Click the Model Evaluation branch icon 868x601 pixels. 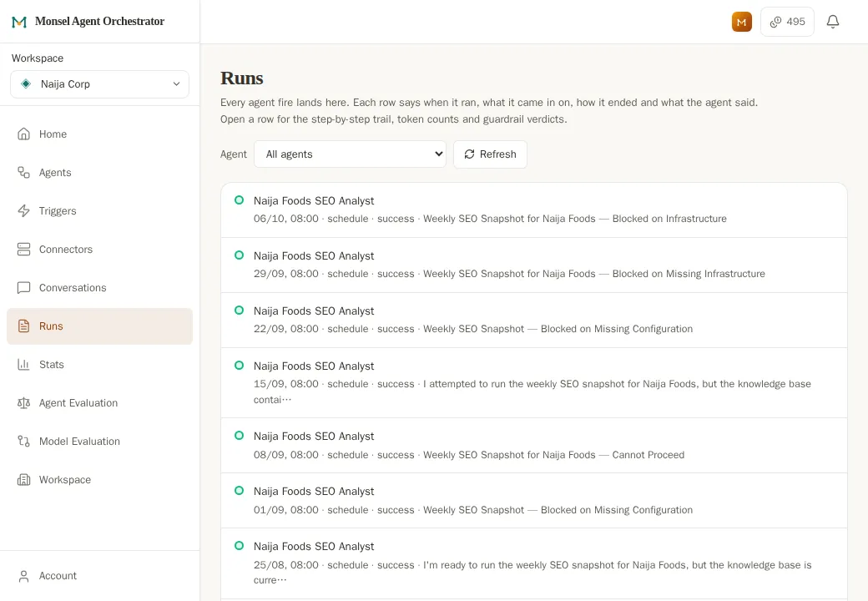pyautogui.click(x=24, y=441)
